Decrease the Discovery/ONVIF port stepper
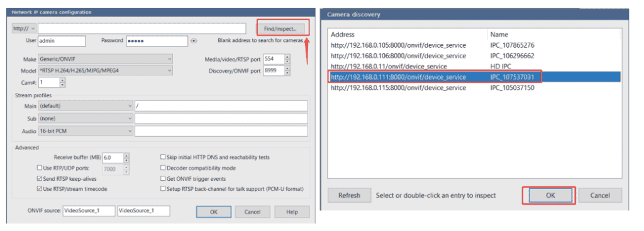 click(287, 73)
